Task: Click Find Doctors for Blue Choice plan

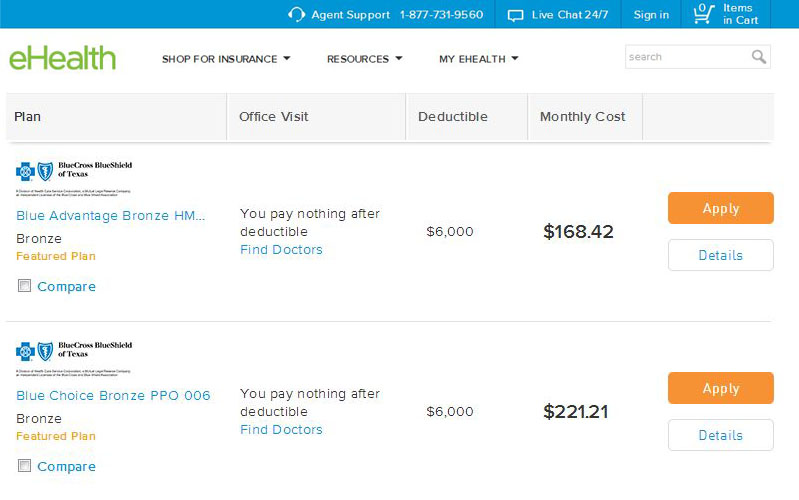Action: pos(281,430)
